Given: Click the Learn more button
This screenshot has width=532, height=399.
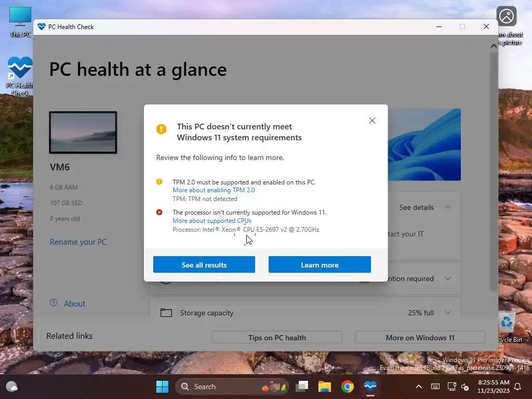Looking at the screenshot, I should (320, 264).
